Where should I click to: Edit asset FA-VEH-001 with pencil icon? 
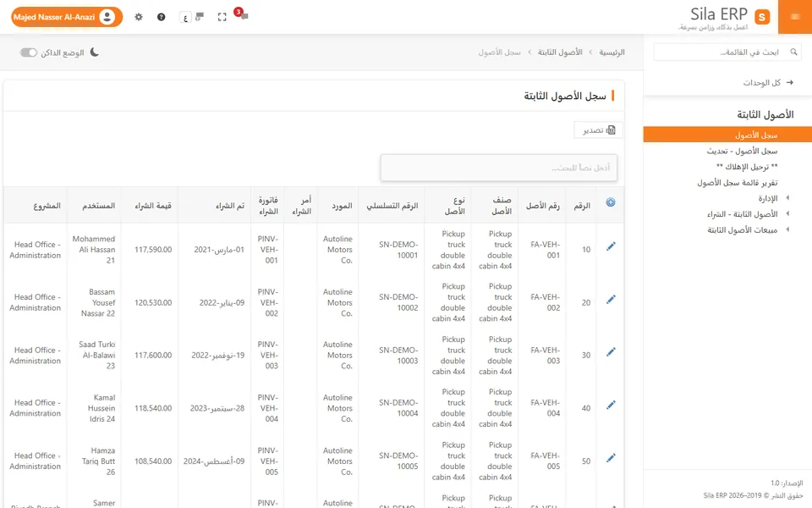click(x=611, y=246)
